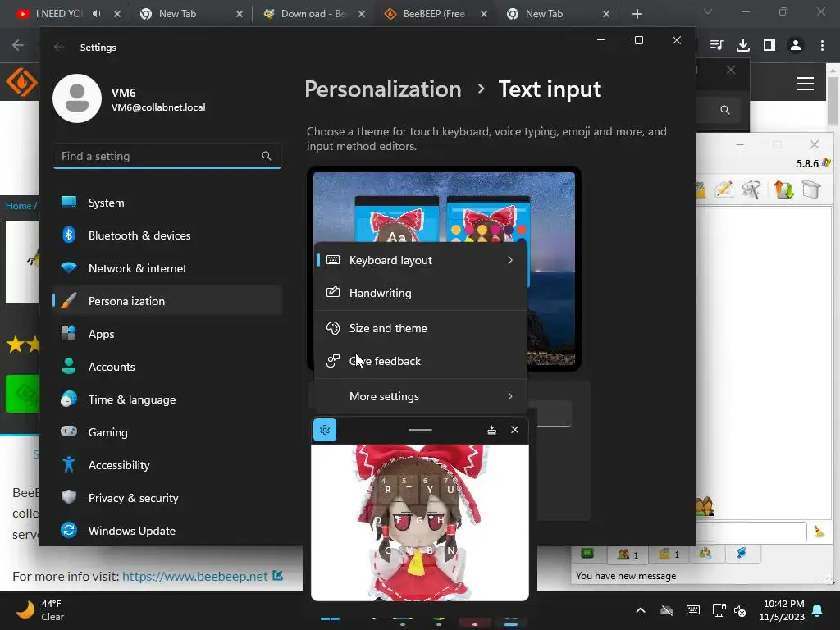Open the browser three-dot menu
This screenshot has width=840, height=630.
[822, 45]
